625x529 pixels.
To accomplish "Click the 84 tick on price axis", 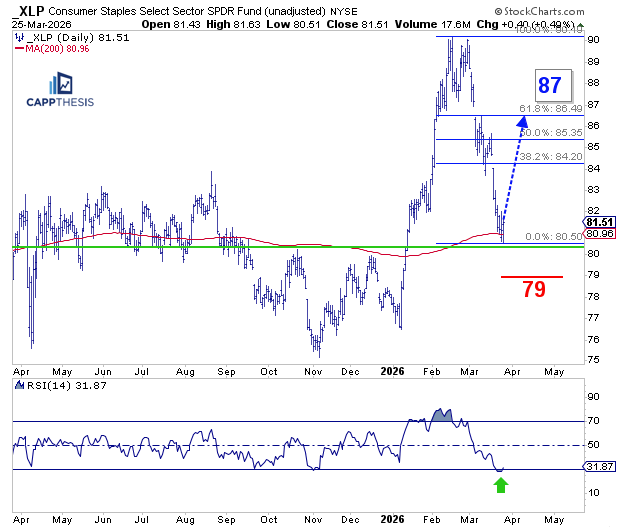I will coord(593,168).
